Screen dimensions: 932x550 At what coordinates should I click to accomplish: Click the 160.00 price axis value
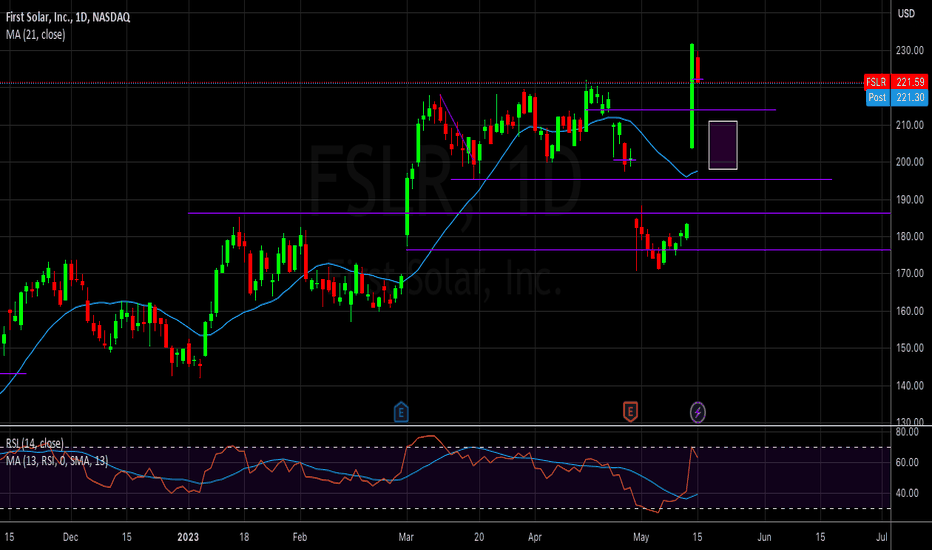pos(909,311)
